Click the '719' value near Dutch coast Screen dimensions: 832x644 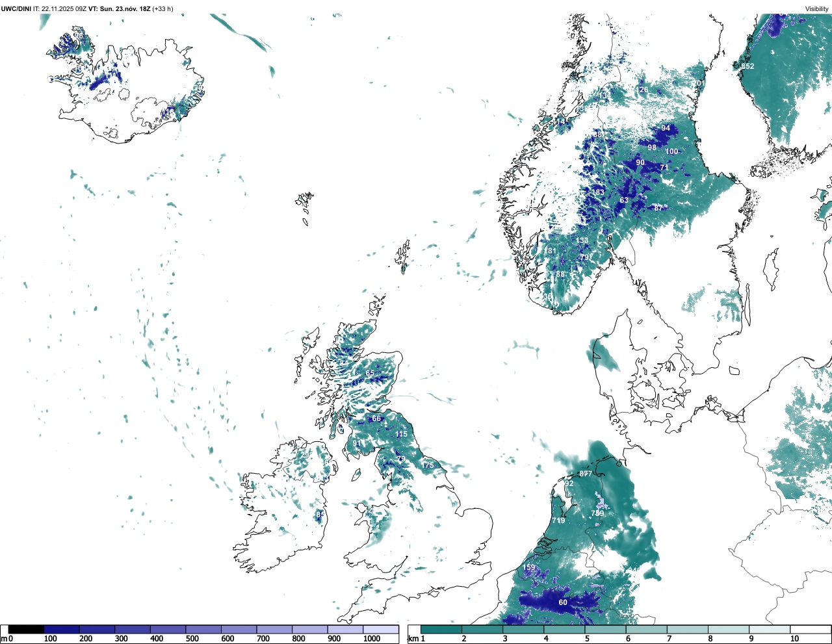tap(558, 521)
